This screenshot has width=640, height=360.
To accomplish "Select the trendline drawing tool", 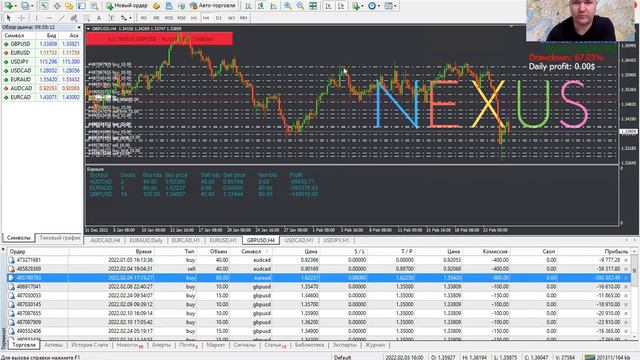I will tap(62, 18).
